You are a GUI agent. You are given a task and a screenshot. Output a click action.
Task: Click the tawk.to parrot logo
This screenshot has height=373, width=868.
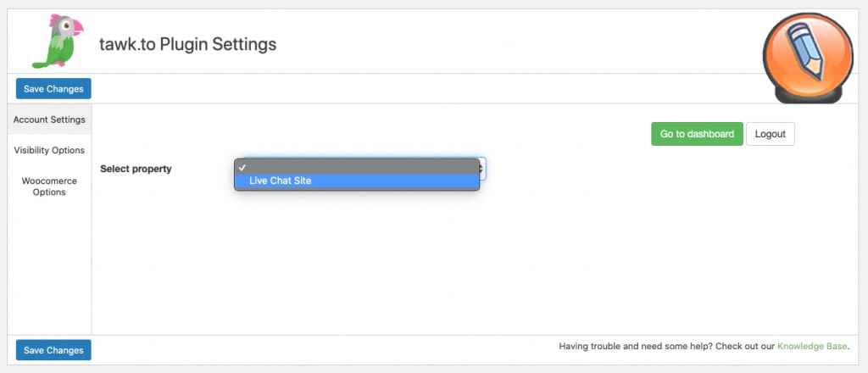53,42
